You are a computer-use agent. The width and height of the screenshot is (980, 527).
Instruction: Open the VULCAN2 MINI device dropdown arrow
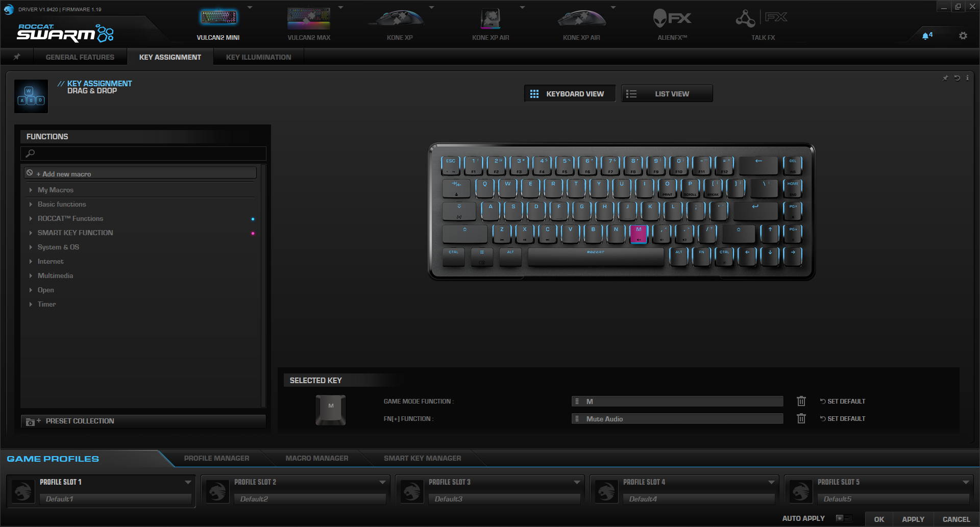[x=250, y=8]
